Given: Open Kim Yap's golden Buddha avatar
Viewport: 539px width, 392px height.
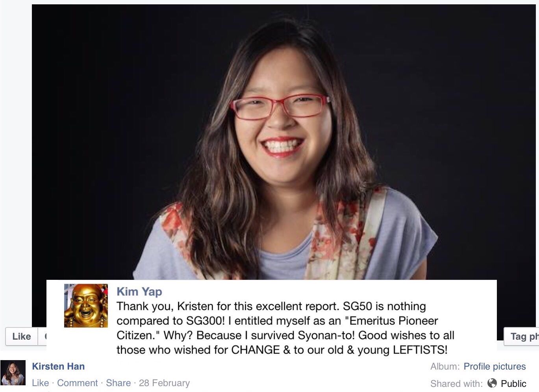Looking at the screenshot, I should point(86,306).
